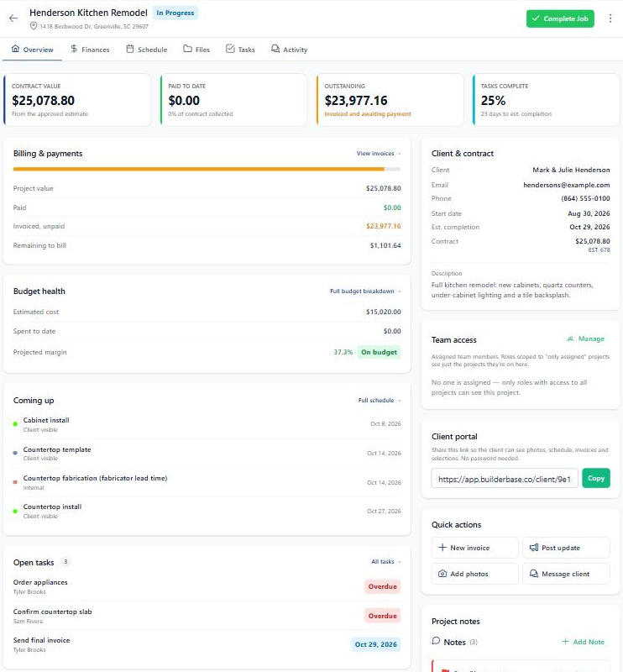The image size is (623, 672).
Task: Click the speech bubble icon beside Notes
Action: [436, 641]
